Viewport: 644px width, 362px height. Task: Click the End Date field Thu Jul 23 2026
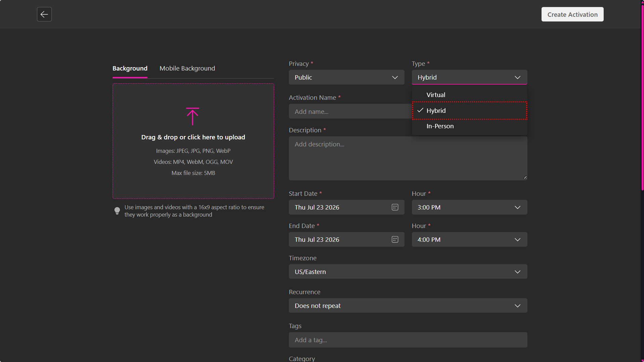[x=346, y=240]
